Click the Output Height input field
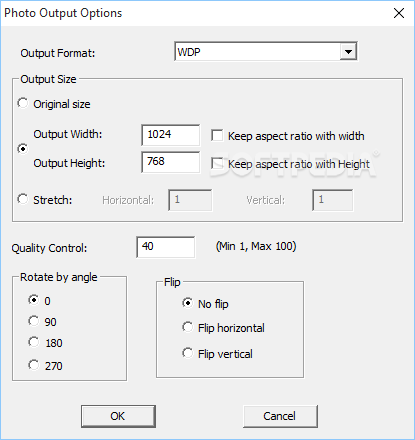415x440 pixels. pos(171,162)
